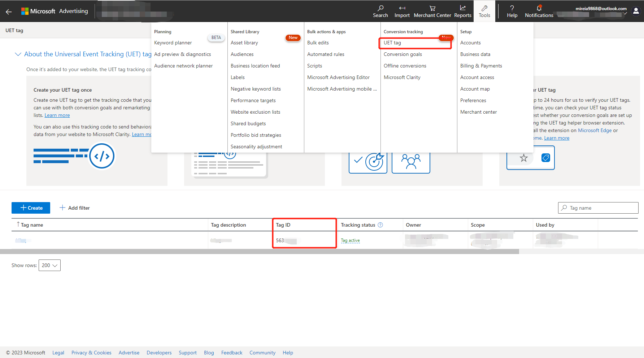644x358 pixels.
Task: Open the Search tool in top bar
Action: (x=380, y=11)
